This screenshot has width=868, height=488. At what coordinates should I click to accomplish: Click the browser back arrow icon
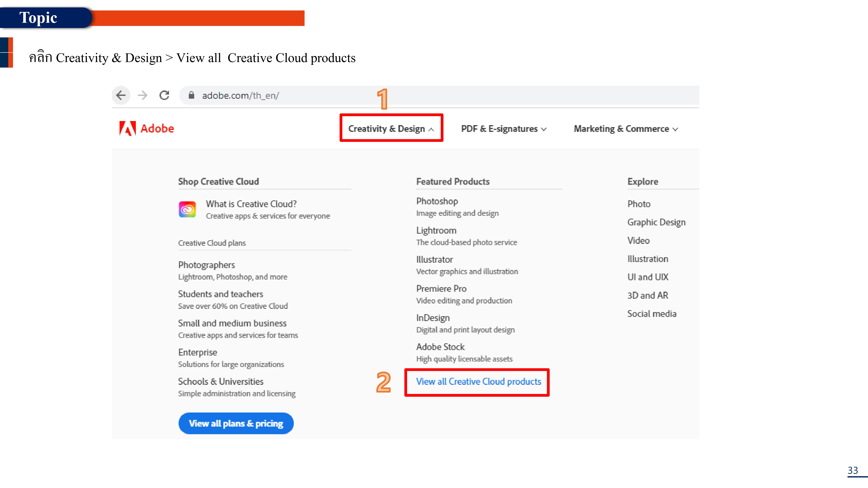pyautogui.click(x=121, y=95)
